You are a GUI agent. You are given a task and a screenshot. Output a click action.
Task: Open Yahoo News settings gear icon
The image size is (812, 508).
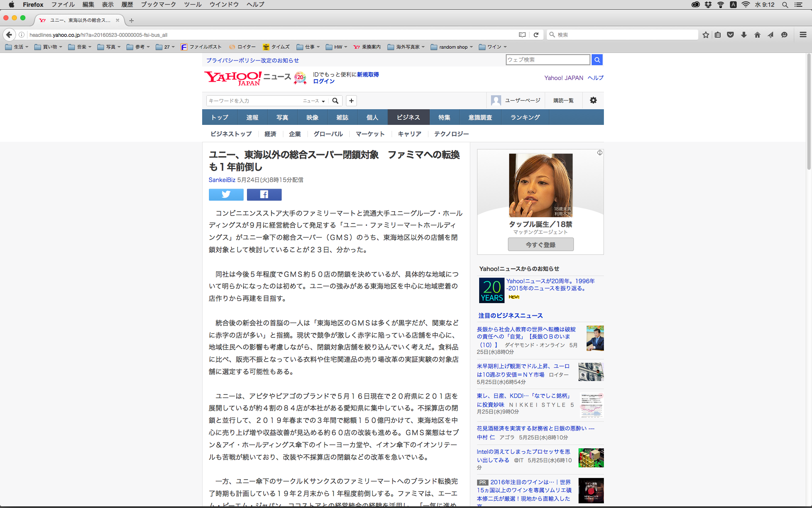593,100
